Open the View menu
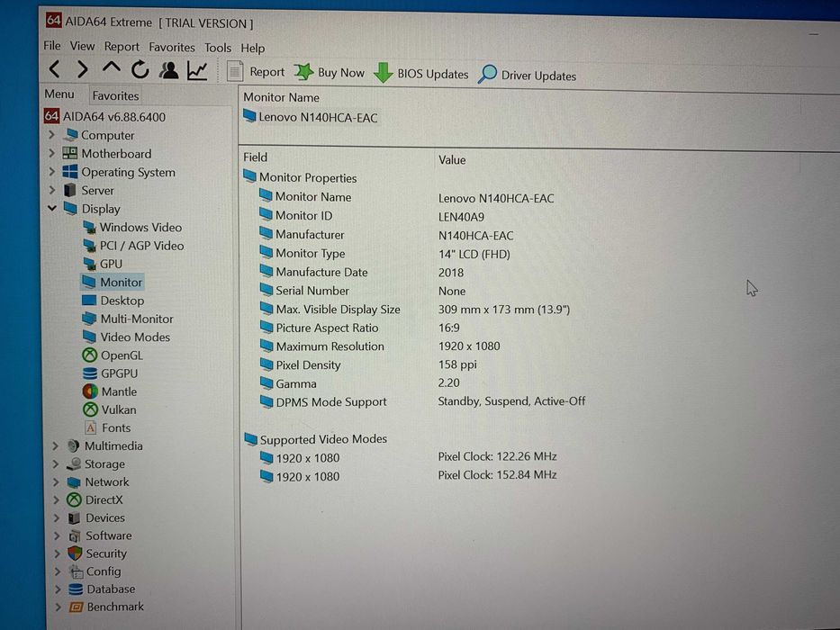This screenshot has height=630, width=840. 82,47
